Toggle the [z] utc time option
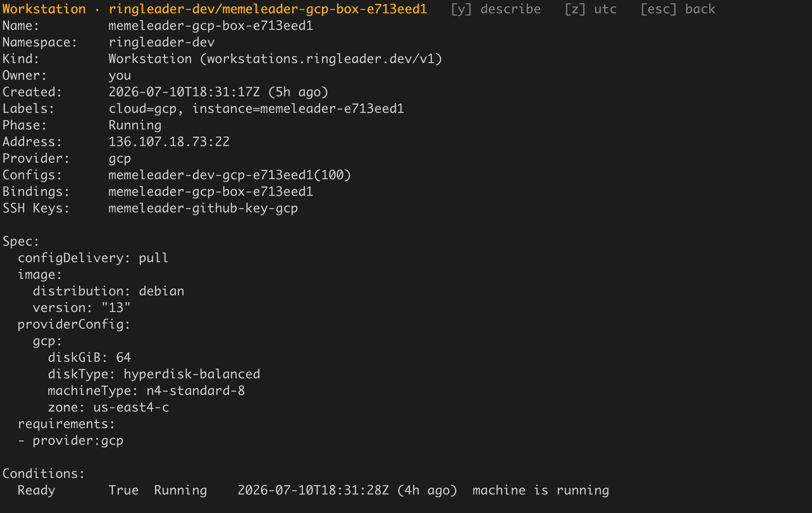This screenshot has height=513, width=812. coord(591,9)
